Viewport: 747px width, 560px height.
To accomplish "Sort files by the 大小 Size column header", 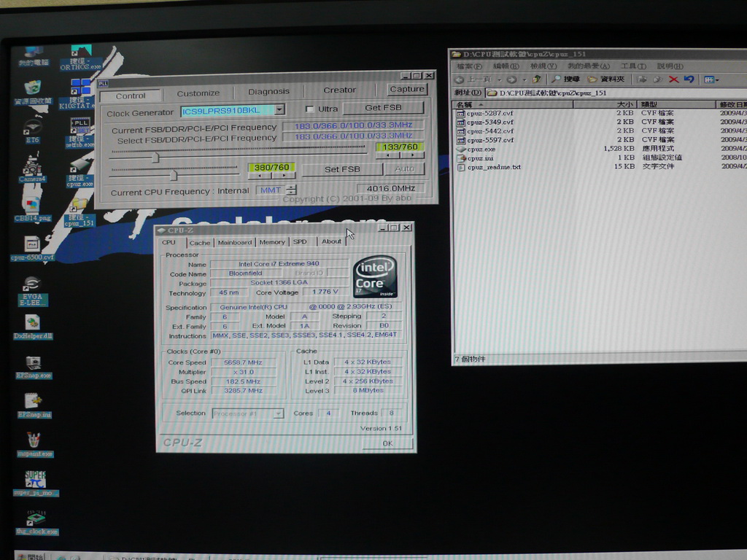I will click(x=605, y=104).
